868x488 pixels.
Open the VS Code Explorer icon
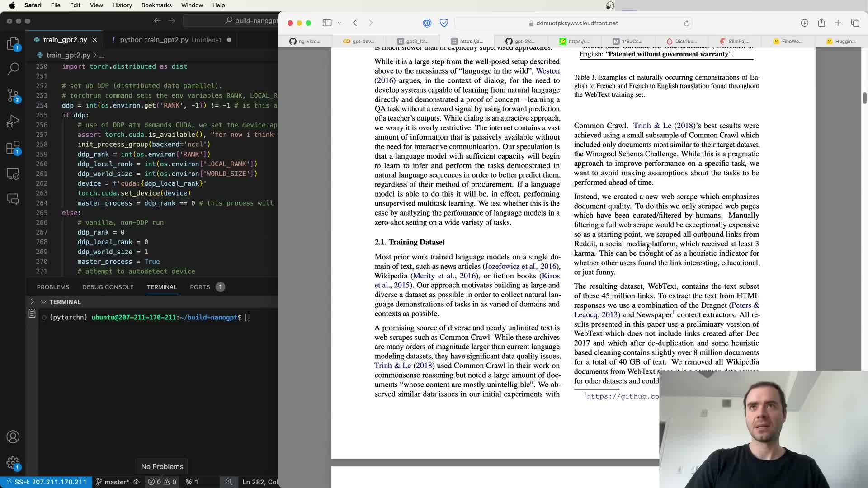coord(13,43)
